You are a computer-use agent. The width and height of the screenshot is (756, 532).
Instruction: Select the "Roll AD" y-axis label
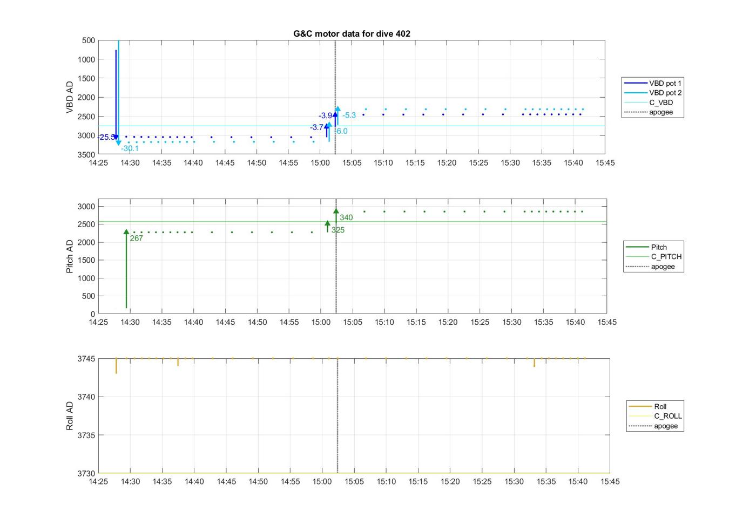pyautogui.click(x=70, y=416)
